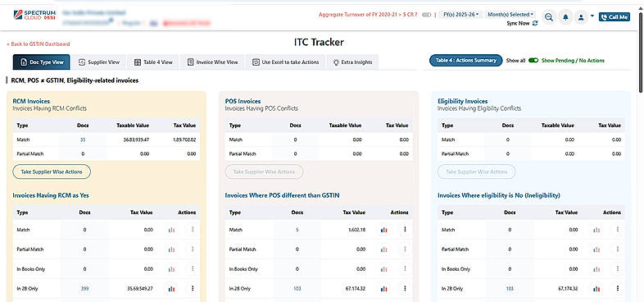The height and width of the screenshot is (302, 644).
Task: Click the POS Invoices card heading
Action: click(243, 101)
